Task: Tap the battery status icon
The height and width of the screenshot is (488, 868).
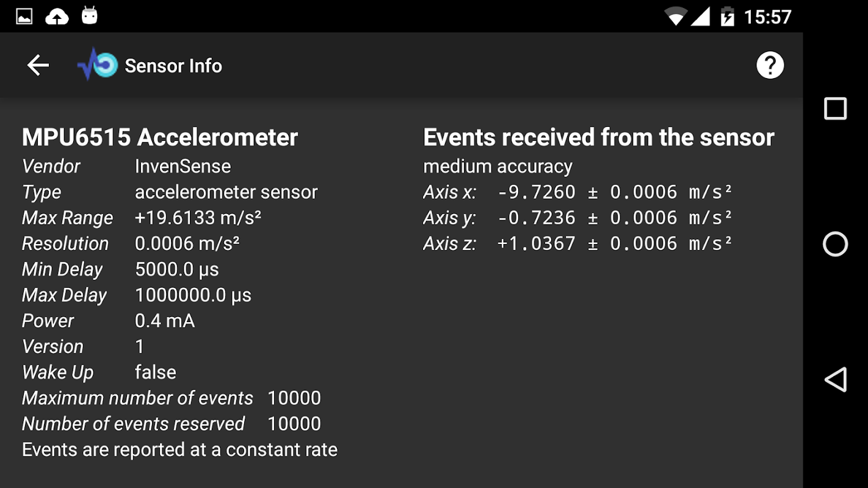Action: click(727, 16)
